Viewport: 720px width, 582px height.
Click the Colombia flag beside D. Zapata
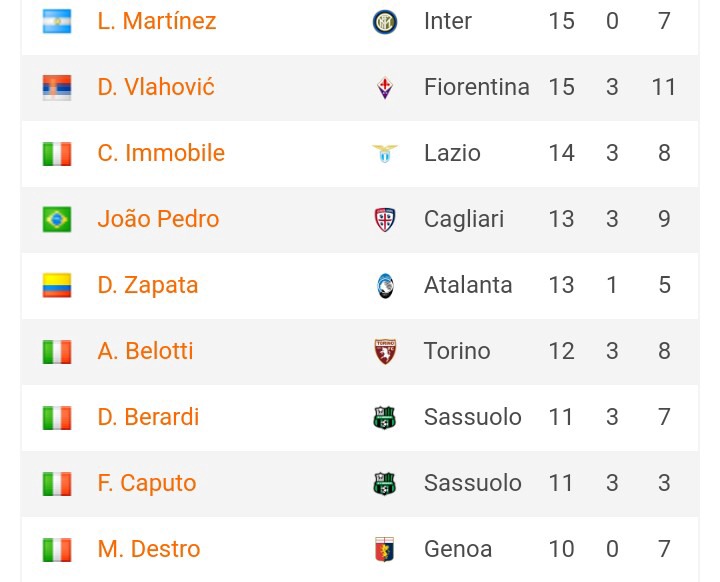pyautogui.click(x=57, y=285)
